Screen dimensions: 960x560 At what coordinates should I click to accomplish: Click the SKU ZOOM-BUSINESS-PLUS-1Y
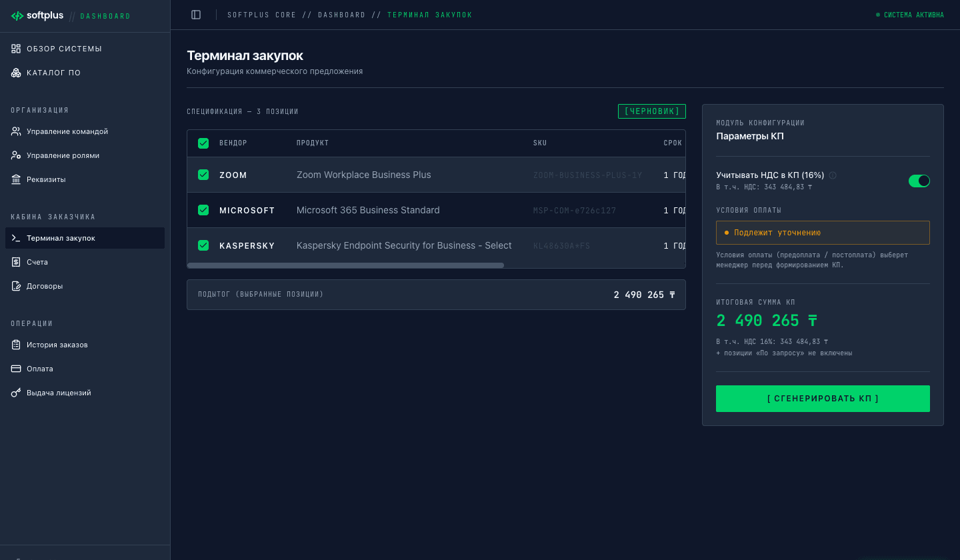click(588, 175)
